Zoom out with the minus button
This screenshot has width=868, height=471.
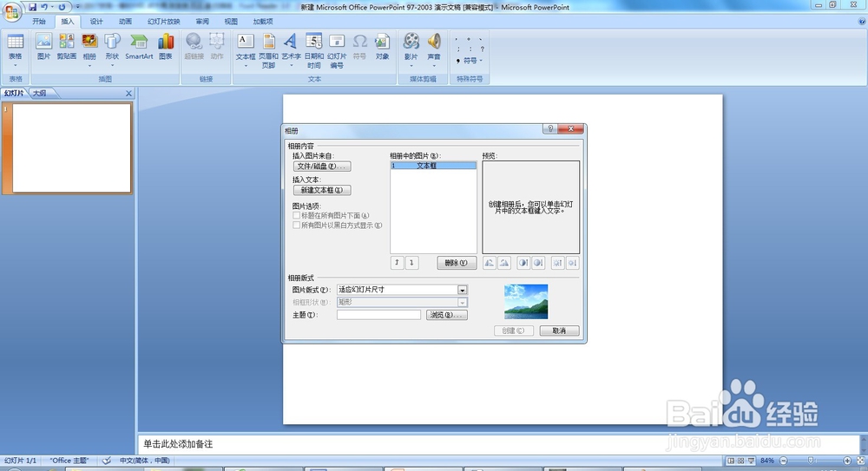click(x=783, y=461)
